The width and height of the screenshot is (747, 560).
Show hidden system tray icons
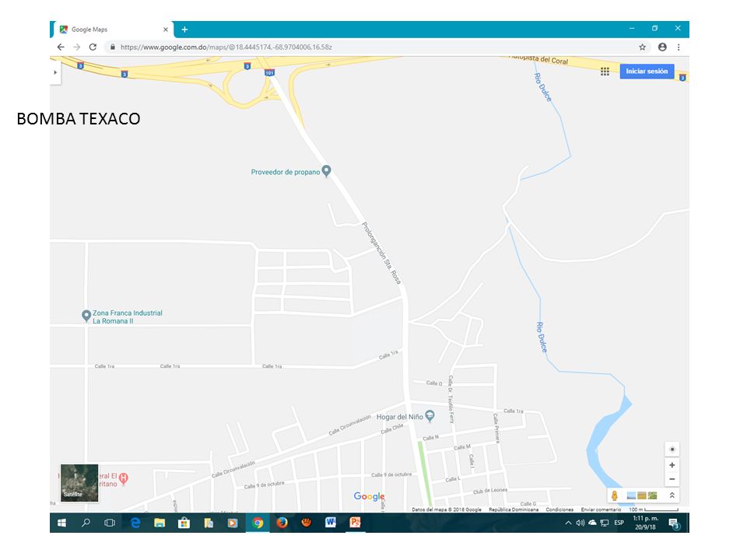point(568,523)
